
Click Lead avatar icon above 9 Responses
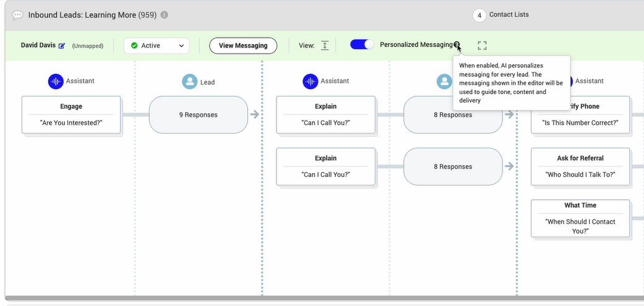pyautogui.click(x=189, y=82)
